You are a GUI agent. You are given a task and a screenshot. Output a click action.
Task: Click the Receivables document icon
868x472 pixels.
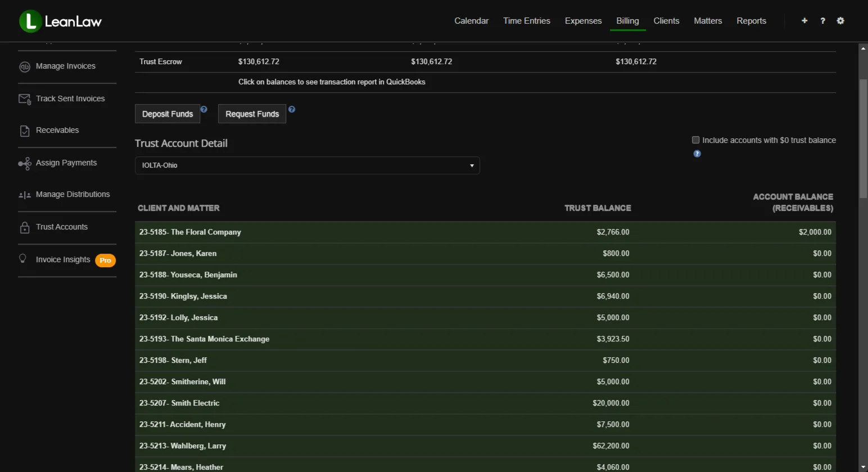pyautogui.click(x=25, y=131)
